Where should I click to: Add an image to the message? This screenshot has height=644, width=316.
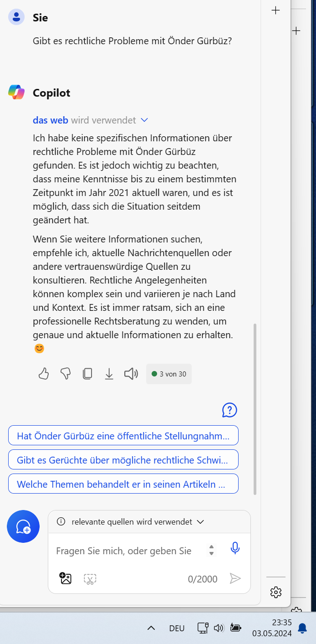[x=66, y=578]
